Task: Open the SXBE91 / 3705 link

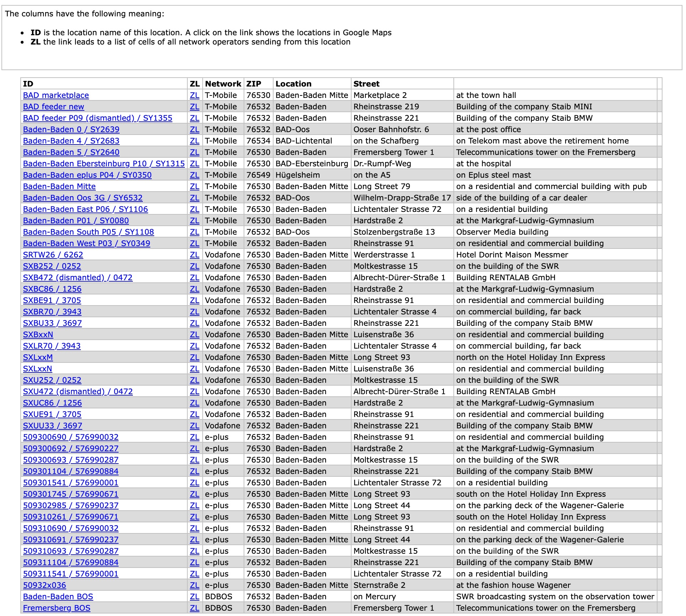Action: 52,300
